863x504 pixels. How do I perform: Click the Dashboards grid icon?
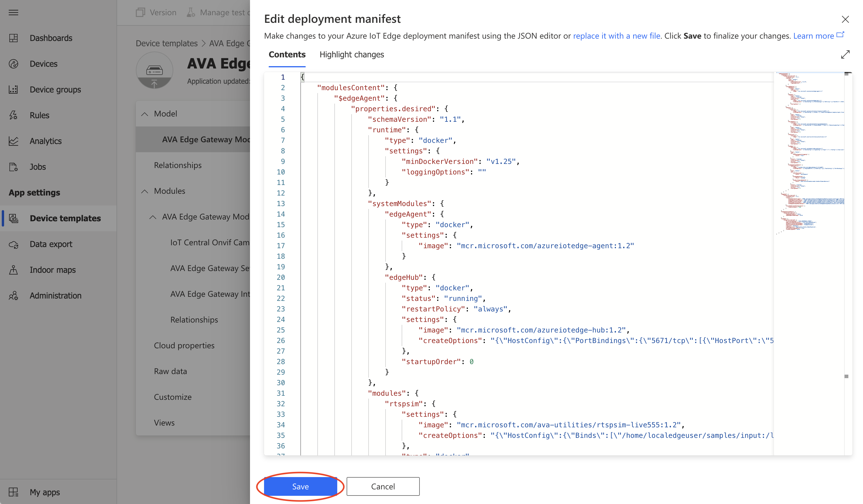[x=13, y=38]
